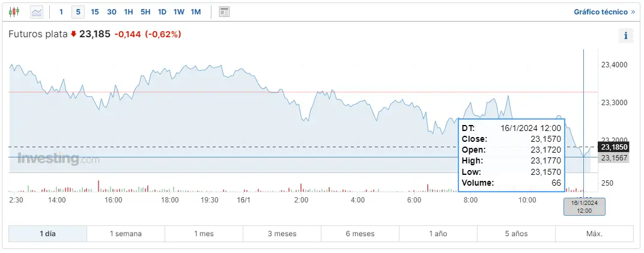
Task: Open the news layout icon in toolbar
Action: (x=224, y=11)
